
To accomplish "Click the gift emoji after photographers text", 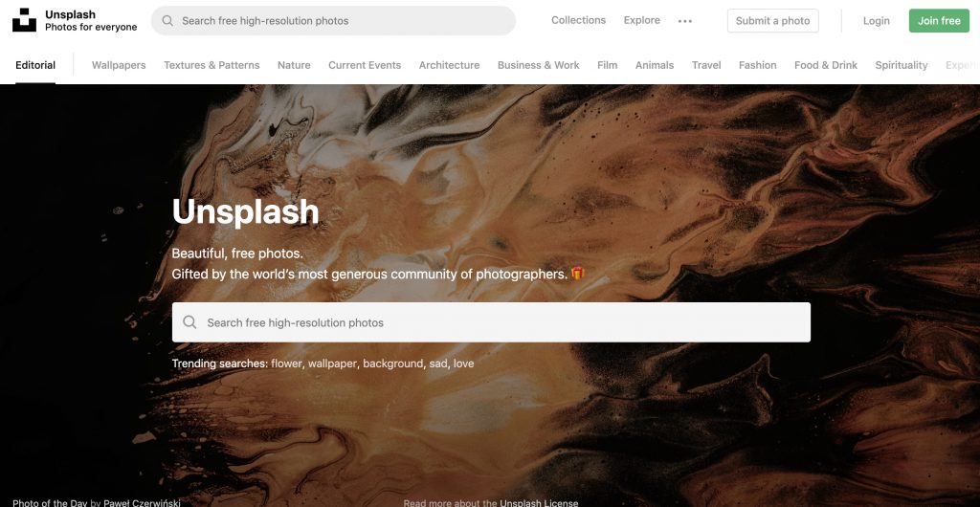I will coord(577,274).
